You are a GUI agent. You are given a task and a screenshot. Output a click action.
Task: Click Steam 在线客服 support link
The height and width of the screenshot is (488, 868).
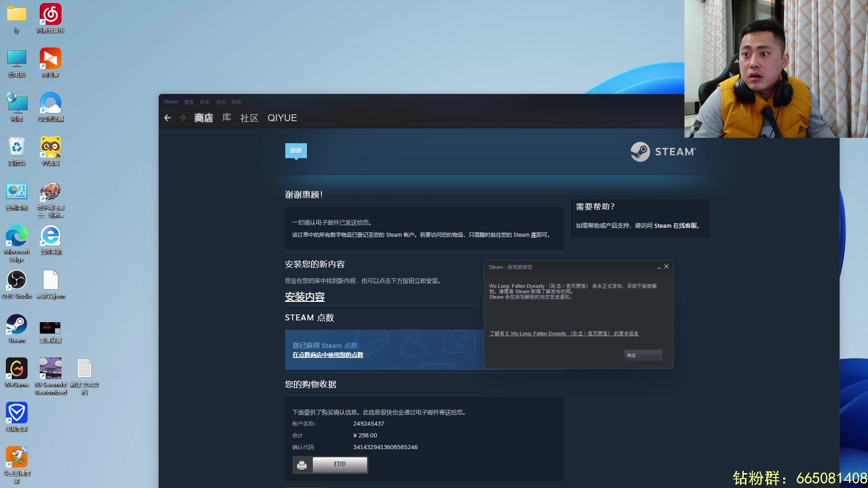[x=676, y=226]
